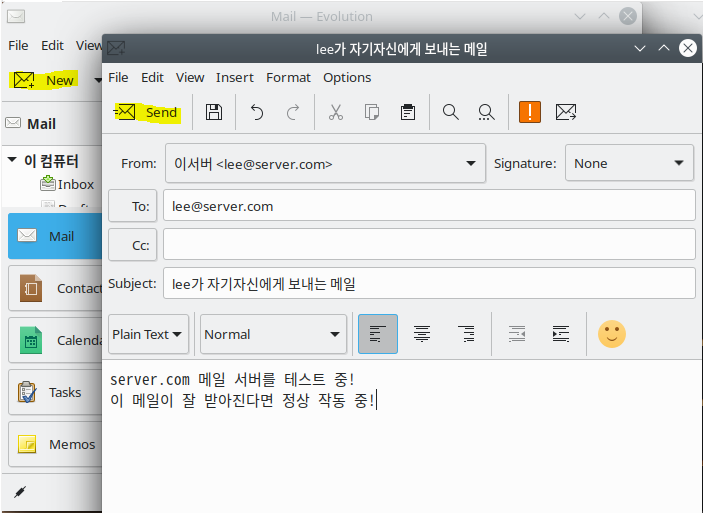Image resolution: width=703 pixels, height=513 pixels.
Task: Save the draft with the floppy disk icon
Action: [x=214, y=112]
